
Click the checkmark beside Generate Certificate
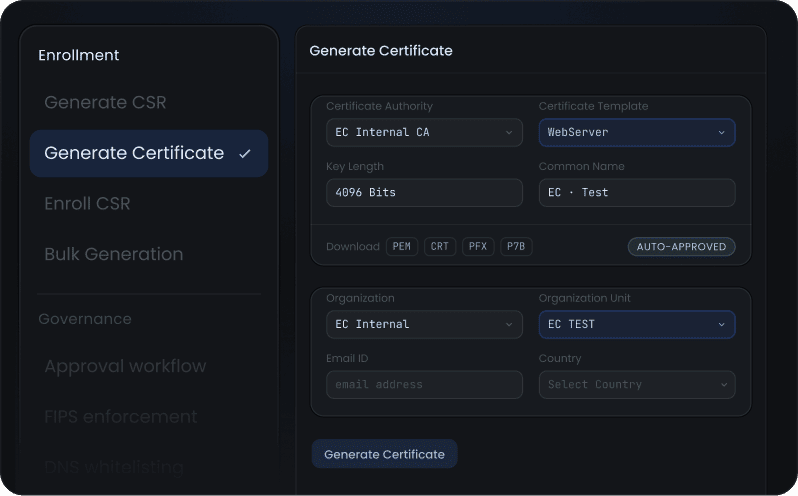coord(245,154)
